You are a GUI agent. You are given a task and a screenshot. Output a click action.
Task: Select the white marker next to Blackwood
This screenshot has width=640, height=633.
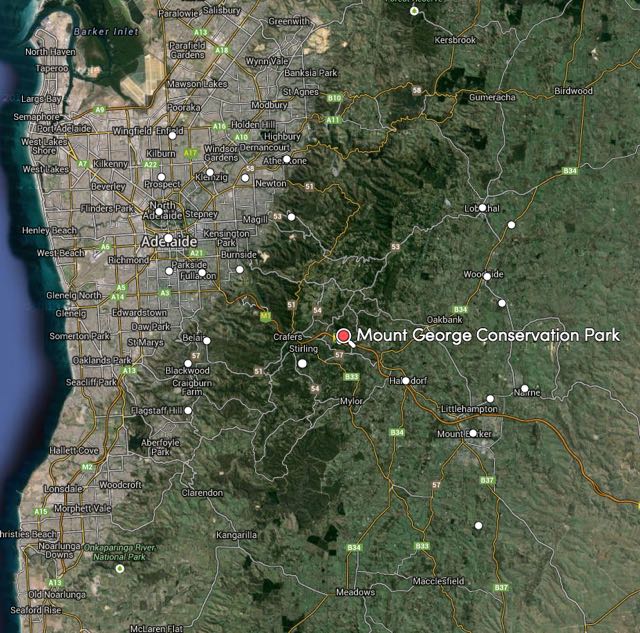coord(187,364)
